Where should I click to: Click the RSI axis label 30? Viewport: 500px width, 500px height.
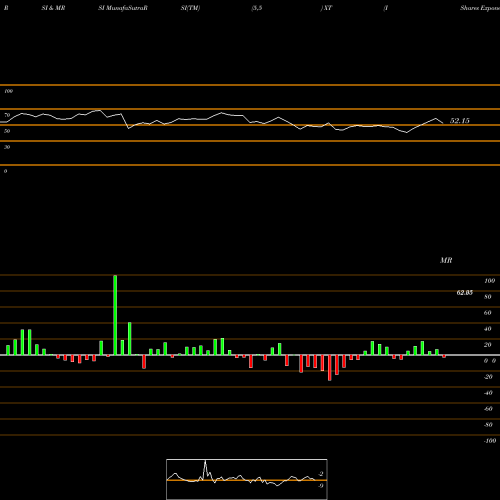(x=7, y=147)
